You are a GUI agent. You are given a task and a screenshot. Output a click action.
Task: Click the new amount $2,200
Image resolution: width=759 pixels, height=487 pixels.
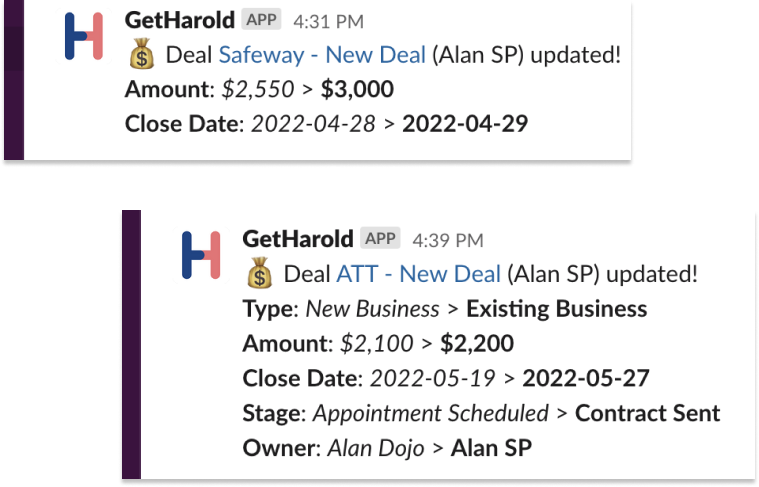point(475,344)
